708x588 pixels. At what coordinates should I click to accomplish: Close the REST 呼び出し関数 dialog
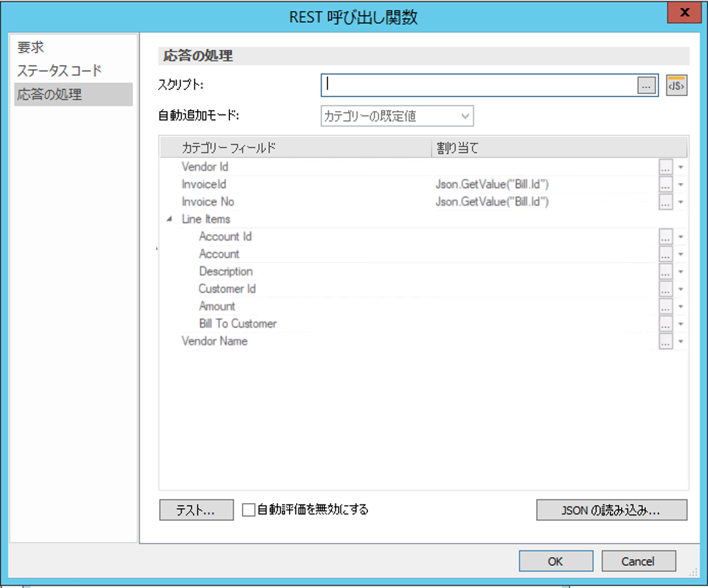click(x=684, y=12)
